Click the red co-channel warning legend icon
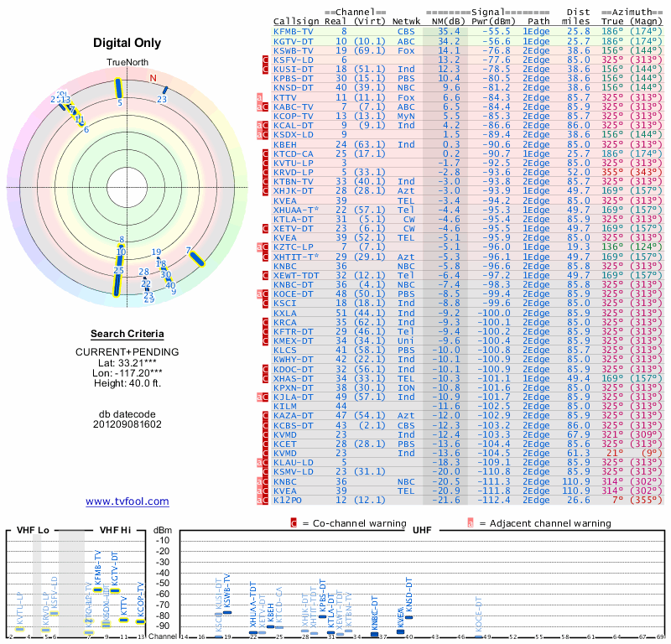 click(294, 522)
